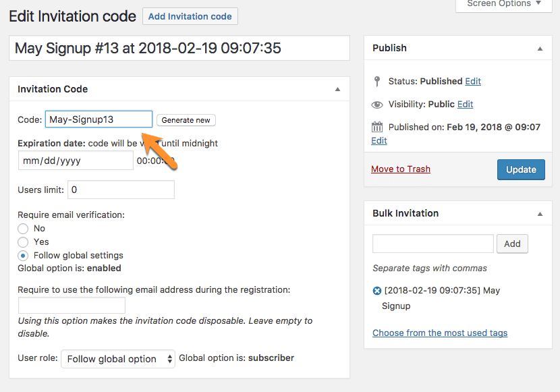Click the status pin icon in Publish

377,81
